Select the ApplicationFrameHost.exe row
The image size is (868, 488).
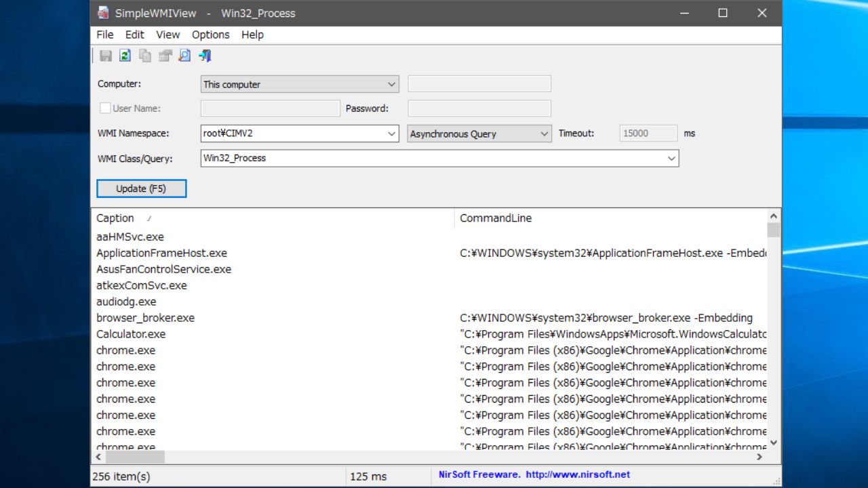point(429,253)
